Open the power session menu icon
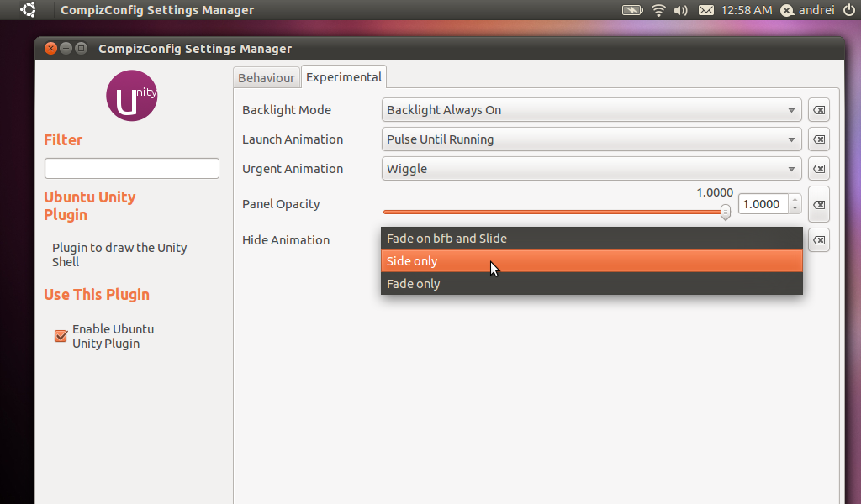 (x=848, y=10)
